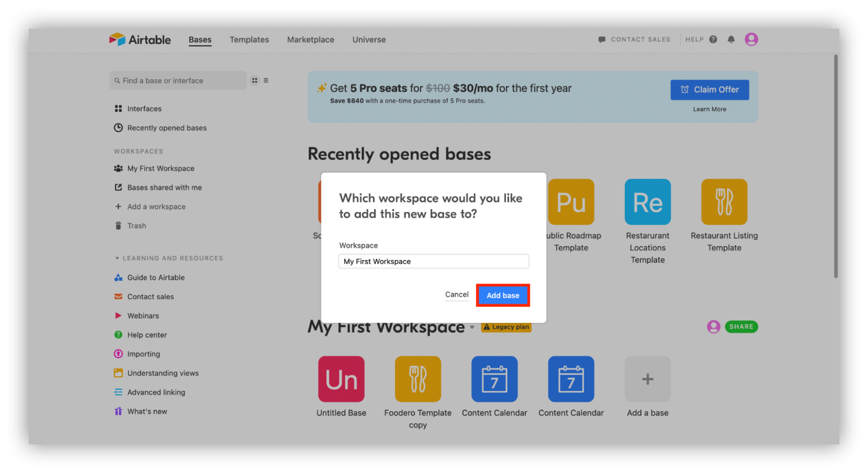
Task: Open Understanding views link
Action: pyautogui.click(x=156, y=373)
